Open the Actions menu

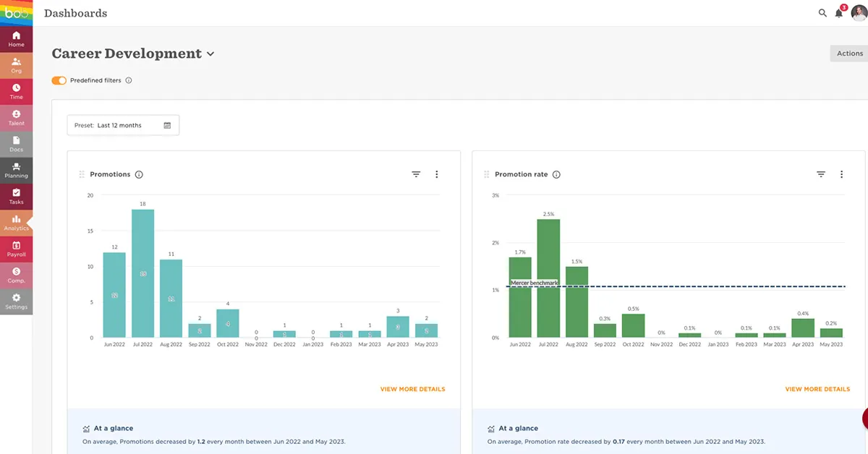(x=849, y=53)
